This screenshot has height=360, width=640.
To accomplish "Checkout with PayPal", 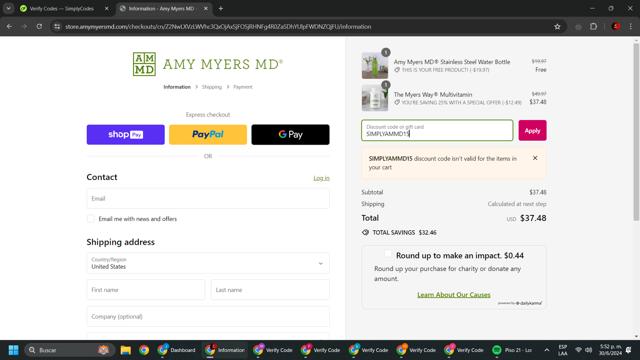I will click(x=208, y=135).
